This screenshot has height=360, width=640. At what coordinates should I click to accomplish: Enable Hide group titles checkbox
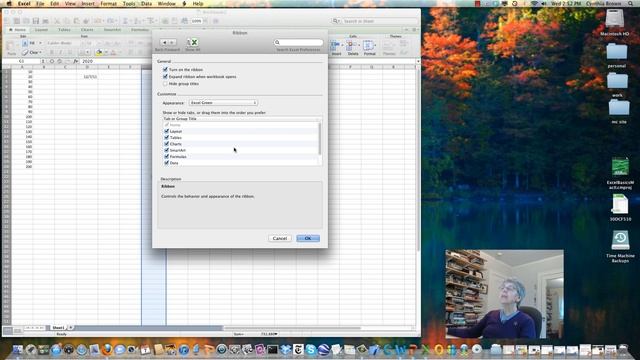[x=165, y=84]
